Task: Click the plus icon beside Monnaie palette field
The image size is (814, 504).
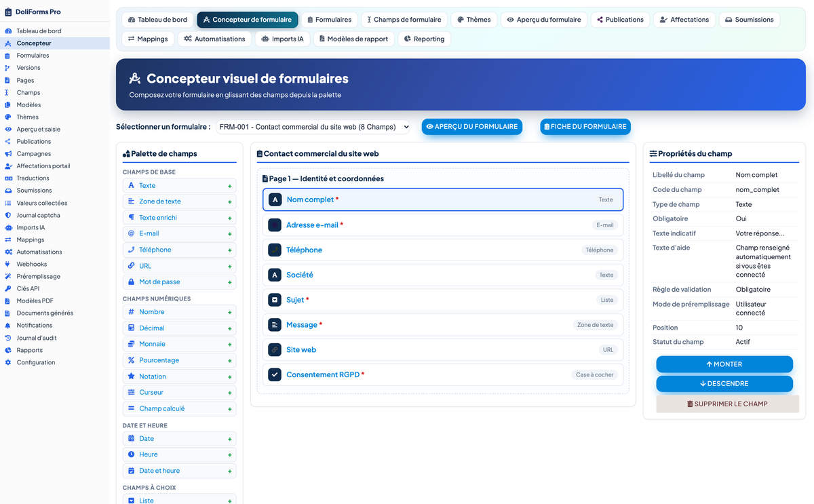Action: pyautogui.click(x=230, y=345)
